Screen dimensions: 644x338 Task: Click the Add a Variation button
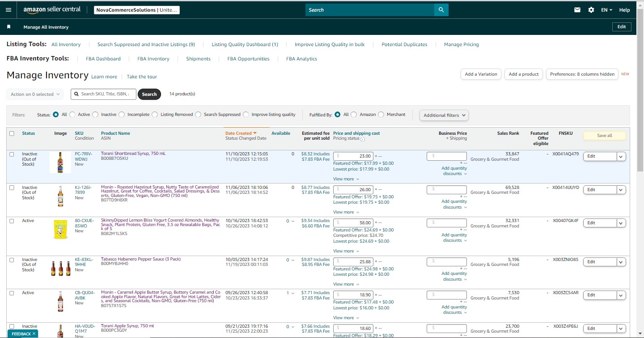click(481, 74)
